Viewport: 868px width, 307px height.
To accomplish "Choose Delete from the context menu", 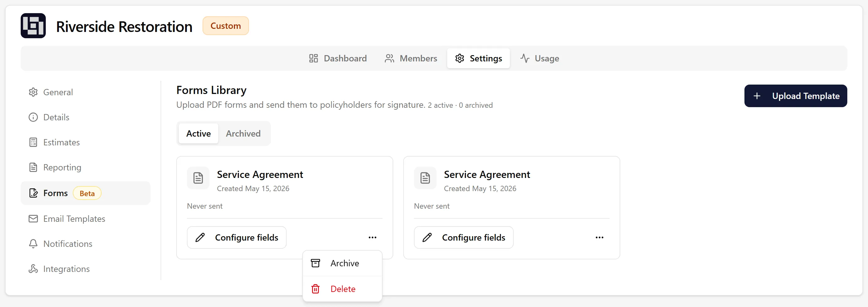I will (342, 289).
